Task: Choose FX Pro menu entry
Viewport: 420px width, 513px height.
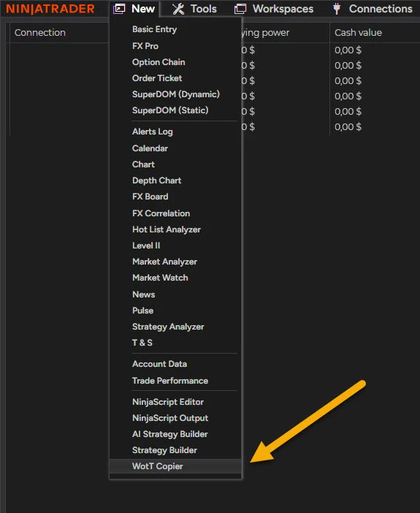Action: [x=145, y=46]
